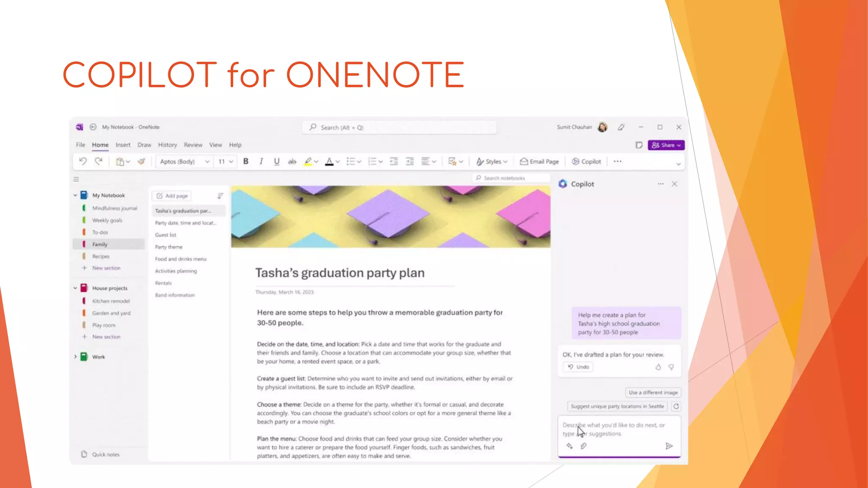868x488 pixels.
Task: Toggle Italic formatting
Action: point(261,161)
